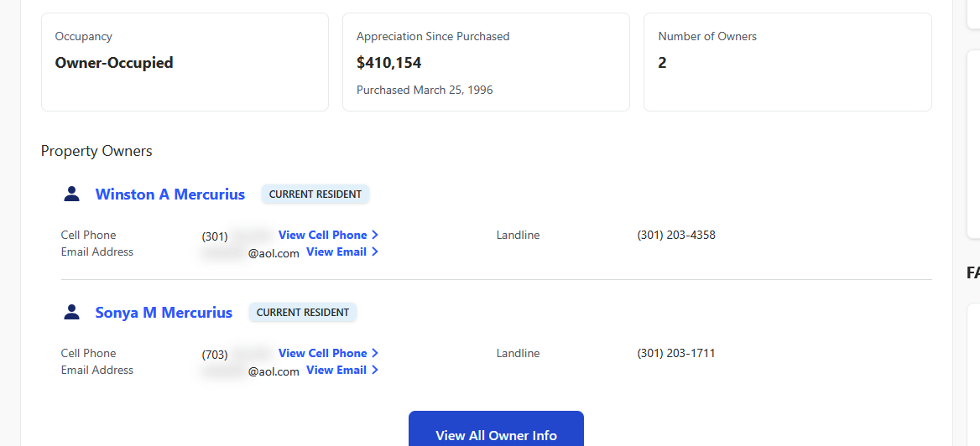Select Winston's landline number (301) 203-4358

click(676, 235)
